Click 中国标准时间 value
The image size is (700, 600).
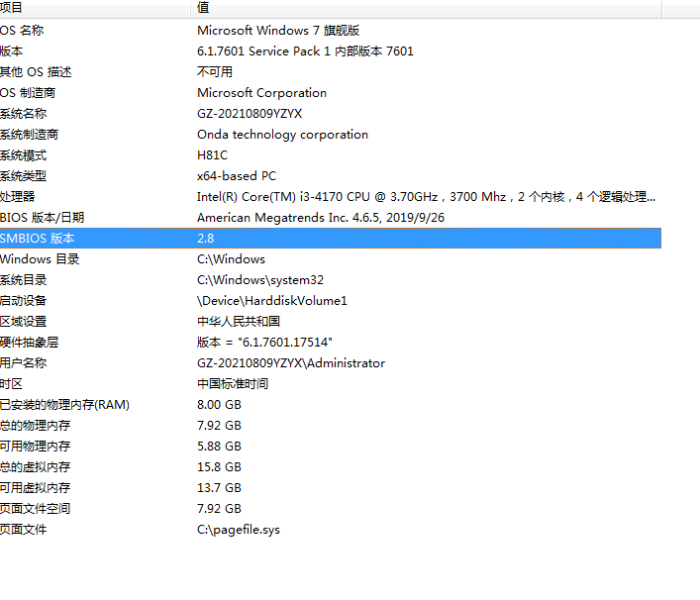[233, 384]
